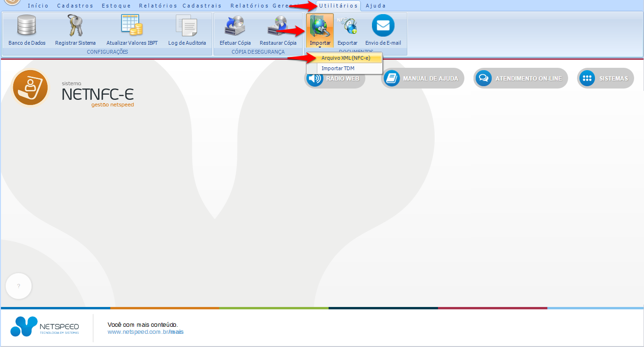Open the Manual de Ajuda

click(423, 79)
